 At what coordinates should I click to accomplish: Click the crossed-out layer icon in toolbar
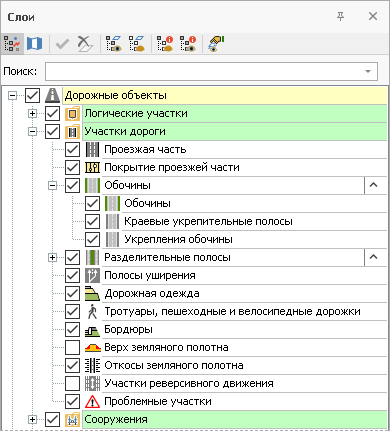[85, 44]
